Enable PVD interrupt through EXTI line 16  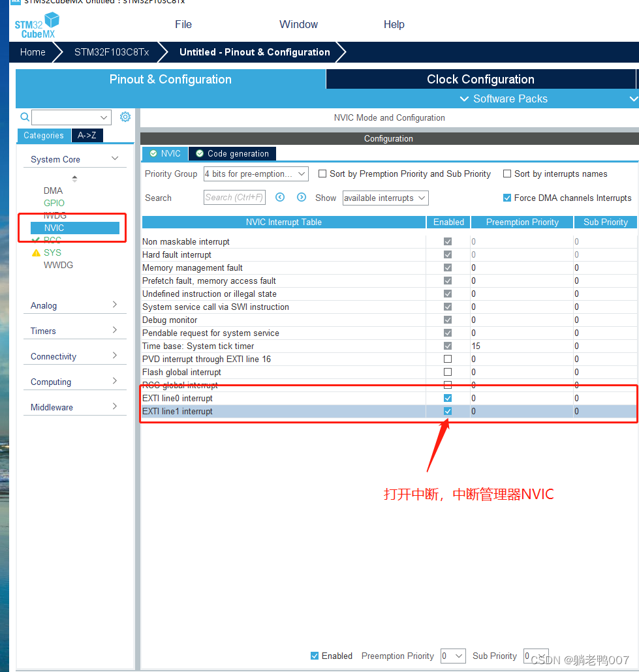click(x=448, y=359)
